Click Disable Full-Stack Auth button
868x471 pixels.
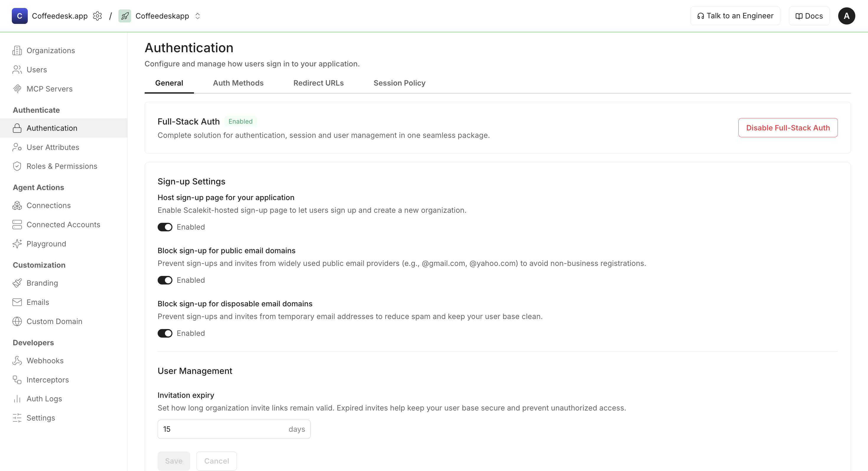click(788, 128)
